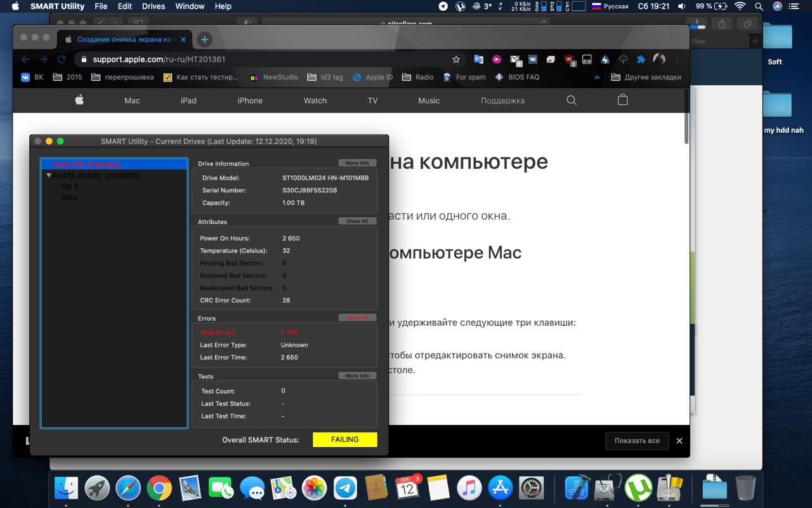Screen dimensions: 812x508
Task: Click Wi-Fi icon in menu bar
Action: point(740,6)
